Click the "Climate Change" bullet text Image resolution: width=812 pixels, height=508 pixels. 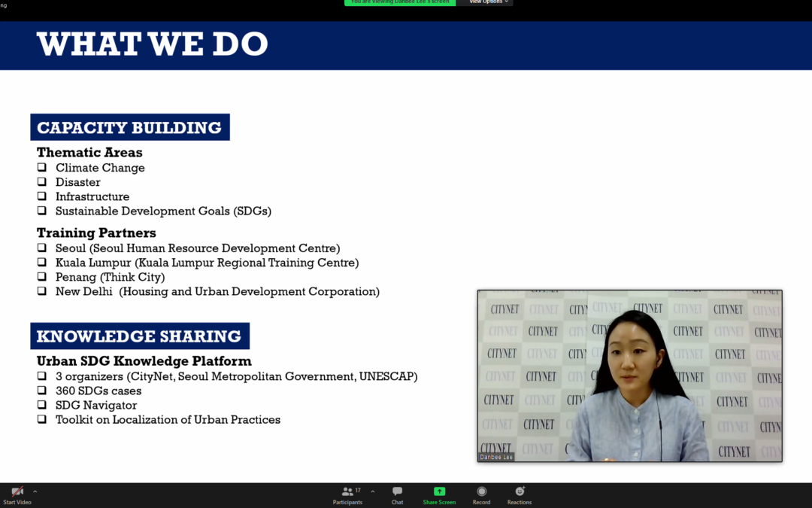[x=101, y=168]
